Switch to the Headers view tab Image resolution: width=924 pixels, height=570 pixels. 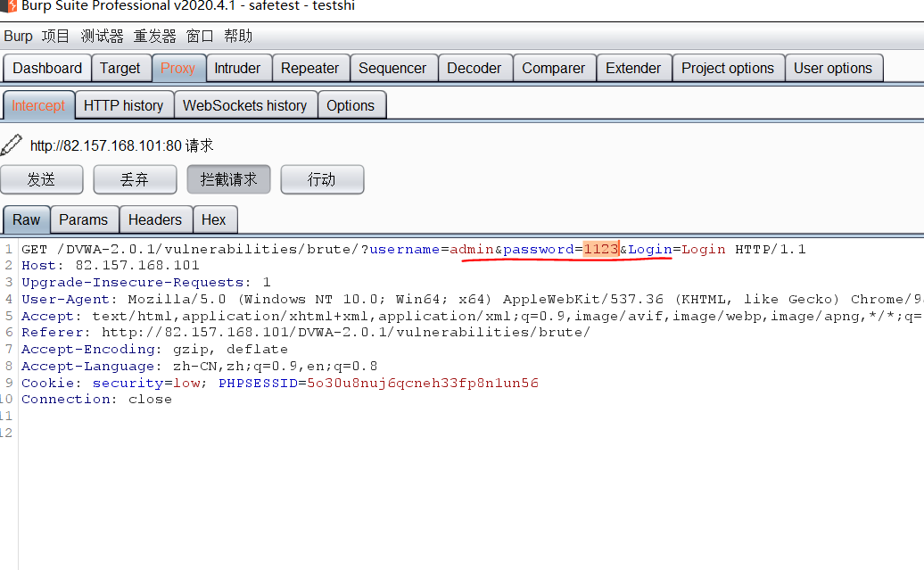[x=155, y=219]
